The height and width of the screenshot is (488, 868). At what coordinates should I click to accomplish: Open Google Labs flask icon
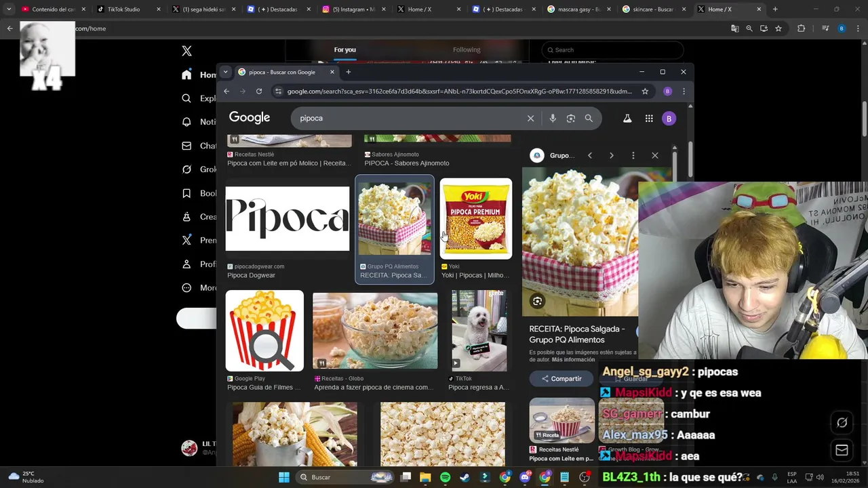coord(627,119)
